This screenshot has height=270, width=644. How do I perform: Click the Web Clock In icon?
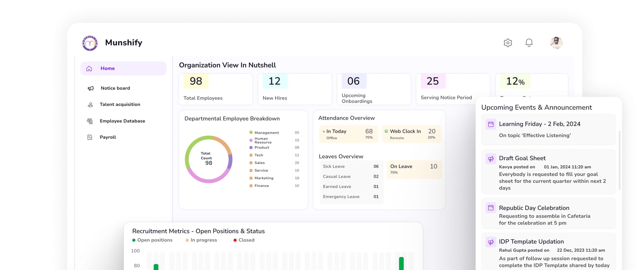386,131
